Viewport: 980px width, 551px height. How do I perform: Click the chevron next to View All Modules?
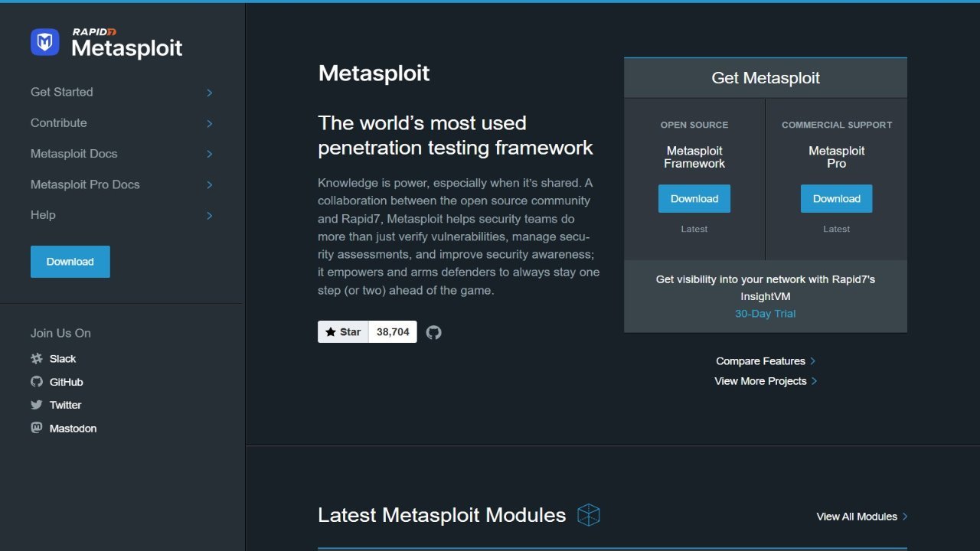905,517
